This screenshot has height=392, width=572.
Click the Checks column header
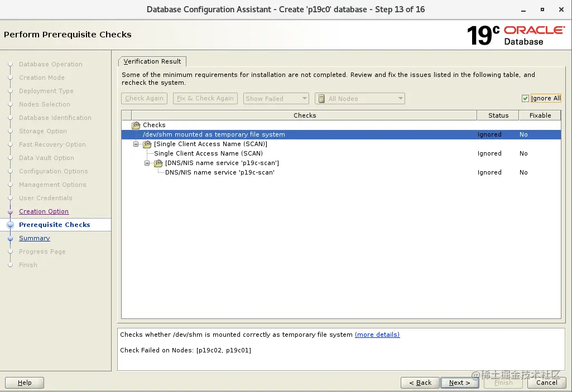point(305,115)
